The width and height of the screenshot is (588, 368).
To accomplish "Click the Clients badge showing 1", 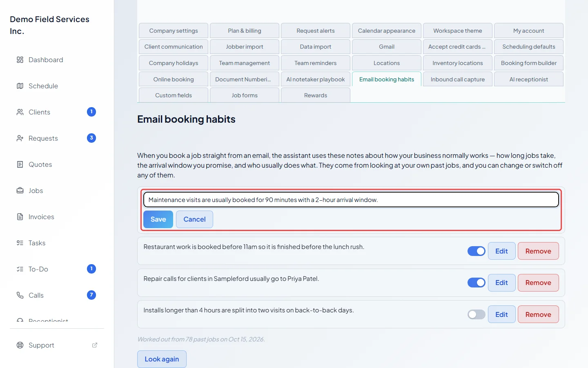I will click(91, 112).
